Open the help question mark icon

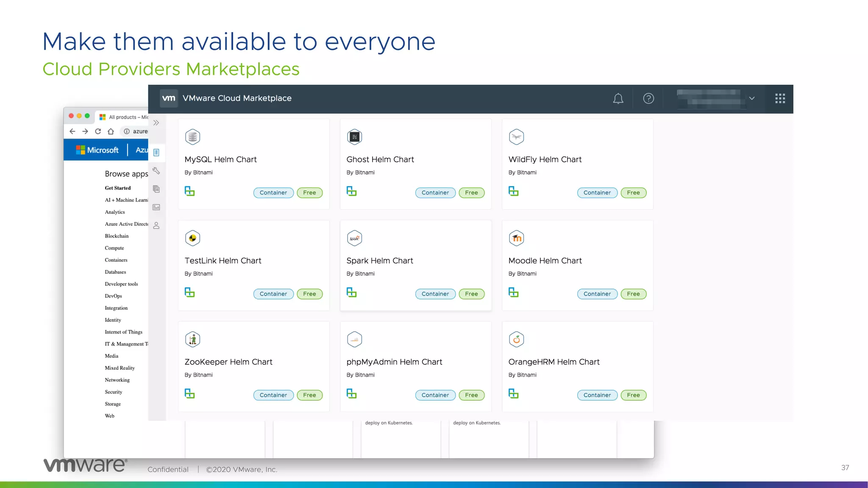648,99
